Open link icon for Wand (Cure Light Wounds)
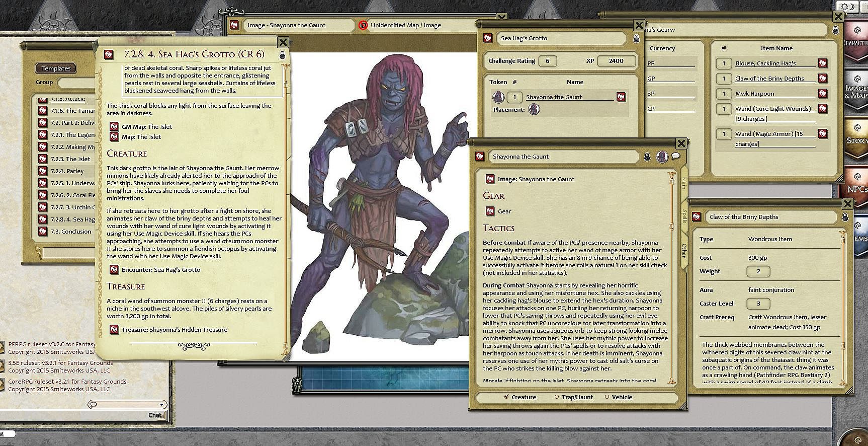Image resolution: width=868 pixels, height=446 pixels. pyautogui.click(x=823, y=109)
